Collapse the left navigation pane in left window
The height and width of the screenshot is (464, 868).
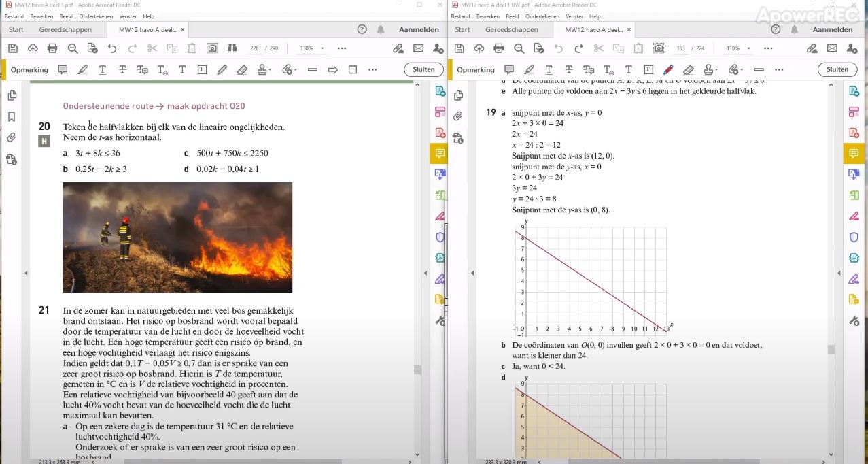(26, 273)
